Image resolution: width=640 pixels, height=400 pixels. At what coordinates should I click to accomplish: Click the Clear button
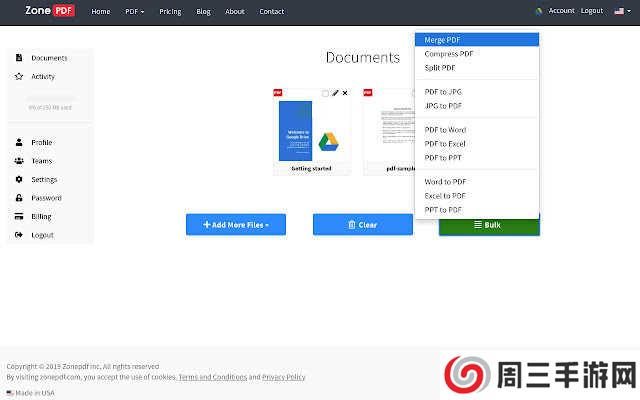(363, 224)
